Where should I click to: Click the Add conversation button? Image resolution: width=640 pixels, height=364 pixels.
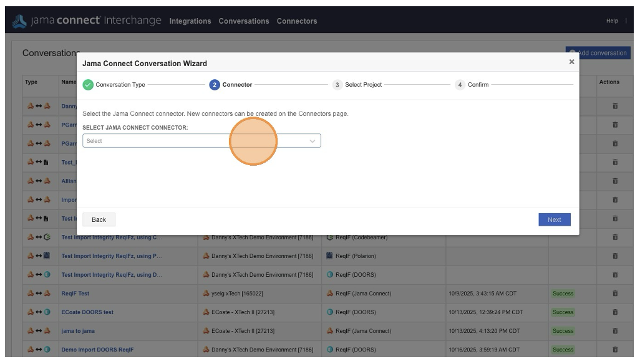598,53
